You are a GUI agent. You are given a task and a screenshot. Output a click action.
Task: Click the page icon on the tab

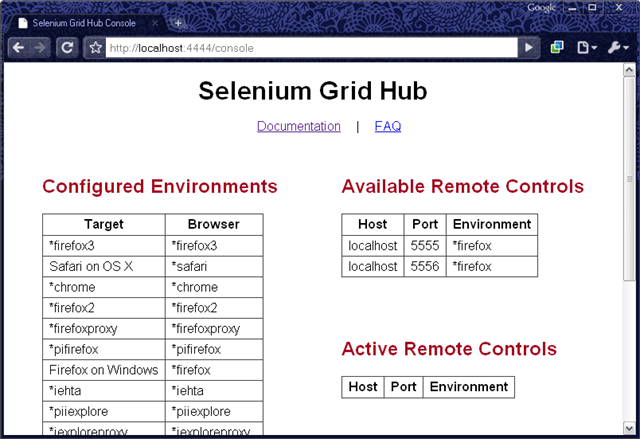23,23
